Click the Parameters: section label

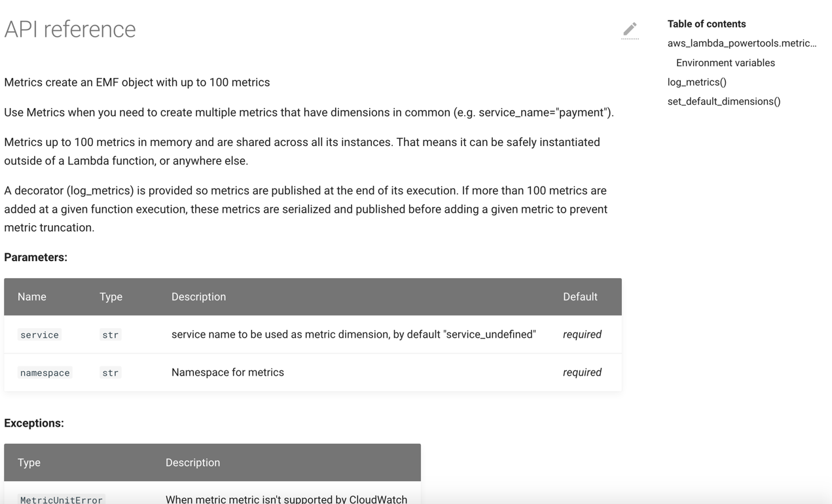pos(35,257)
